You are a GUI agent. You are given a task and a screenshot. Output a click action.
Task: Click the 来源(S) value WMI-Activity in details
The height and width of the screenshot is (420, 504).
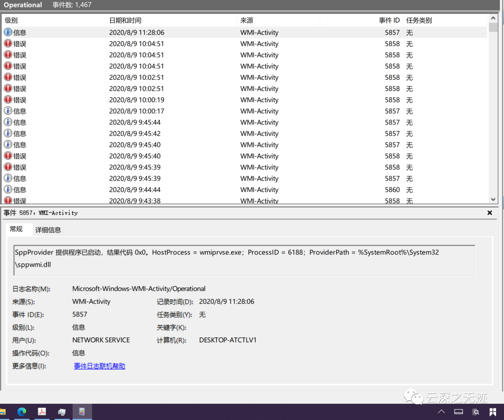click(91, 302)
